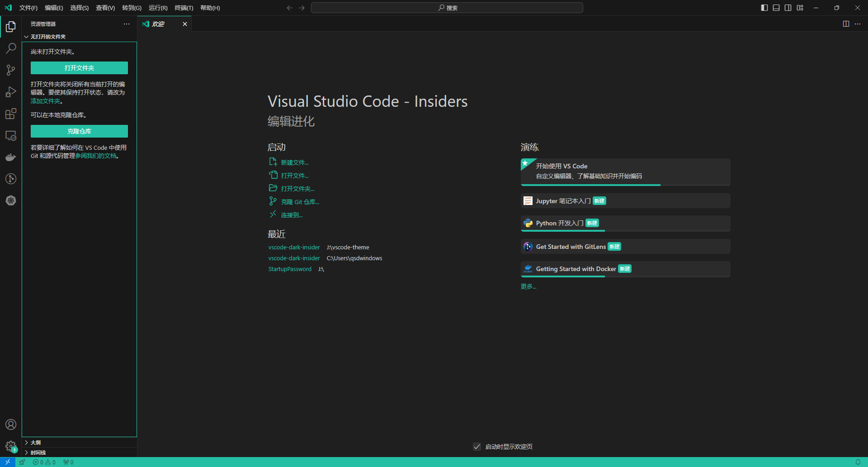868x467 pixels.
Task: Open the 帮助(H) menu
Action: (210, 8)
